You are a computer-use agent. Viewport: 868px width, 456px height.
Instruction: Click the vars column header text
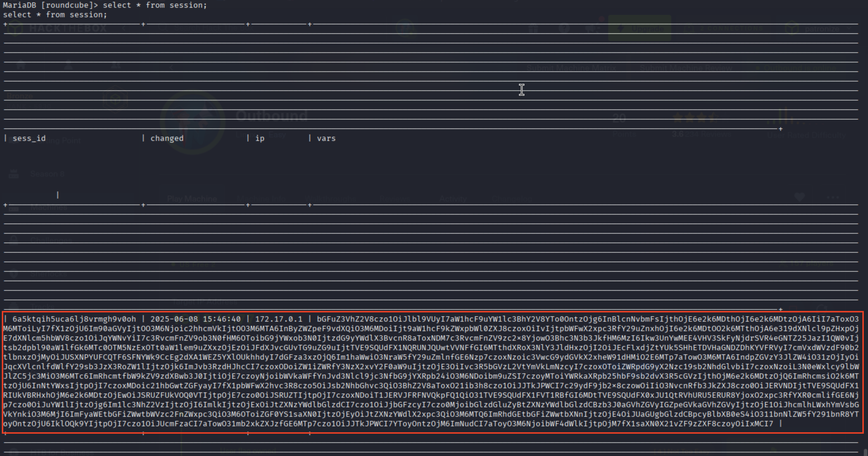click(326, 138)
